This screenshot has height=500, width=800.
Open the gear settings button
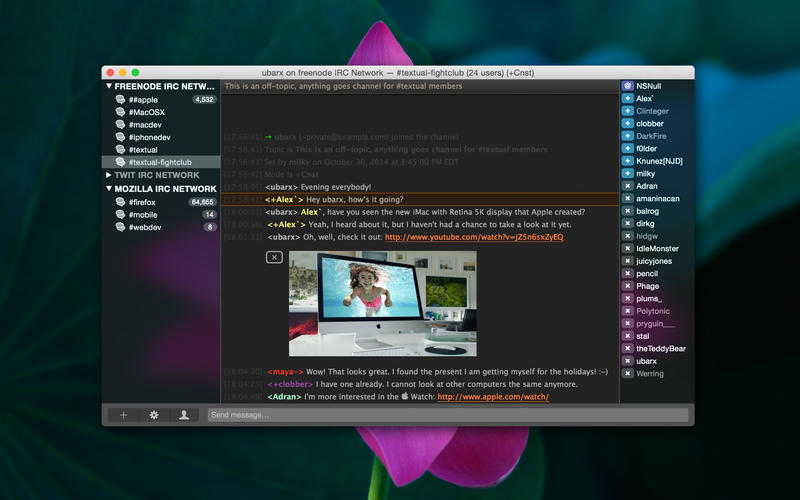coord(154,415)
